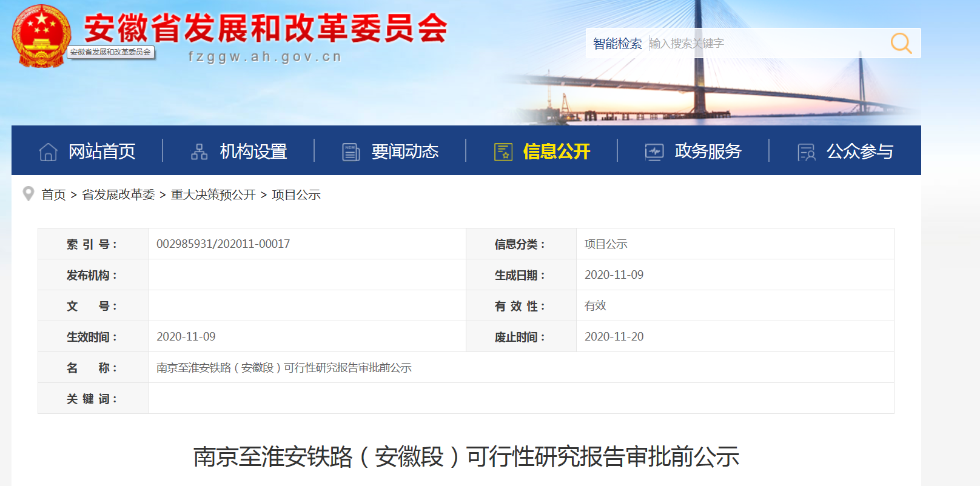Click the home icon beside 网站首页
The width and height of the screenshot is (980, 486).
point(49,151)
